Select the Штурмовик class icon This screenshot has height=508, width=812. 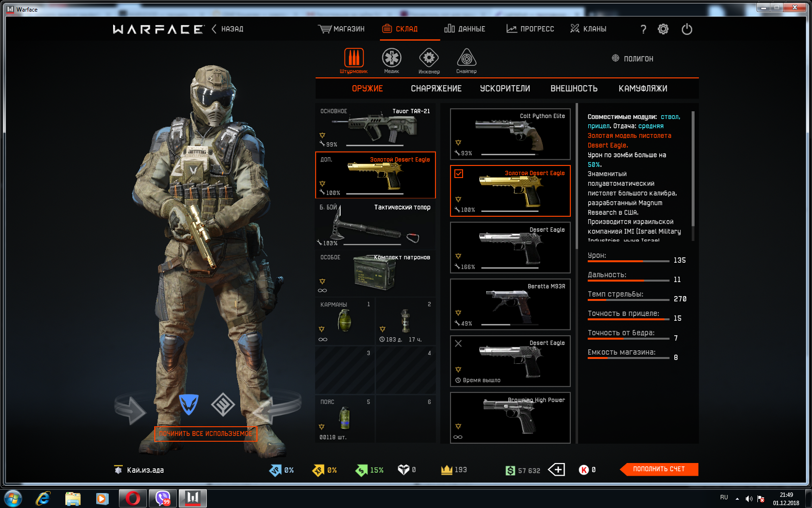click(x=354, y=58)
